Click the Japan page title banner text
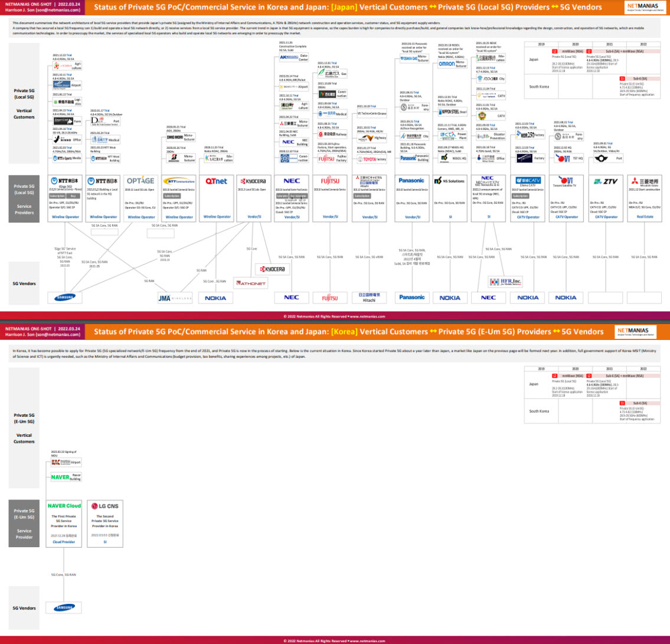Image resolution: width=670 pixels, height=644 pixels. click(348, 7)
